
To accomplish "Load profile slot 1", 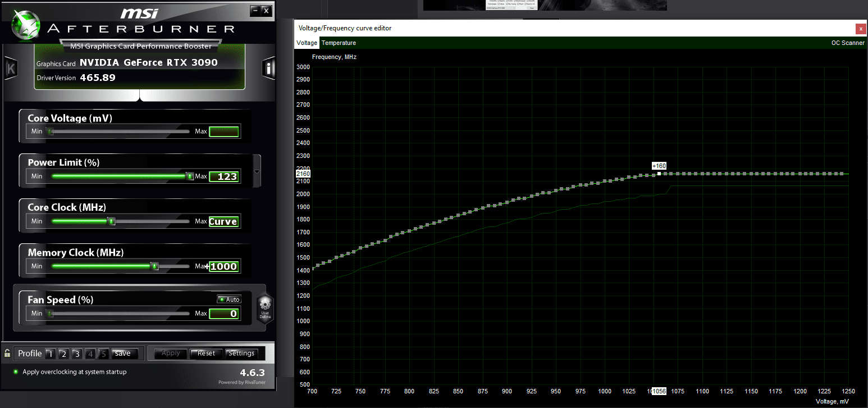I will tap(50, 353).
